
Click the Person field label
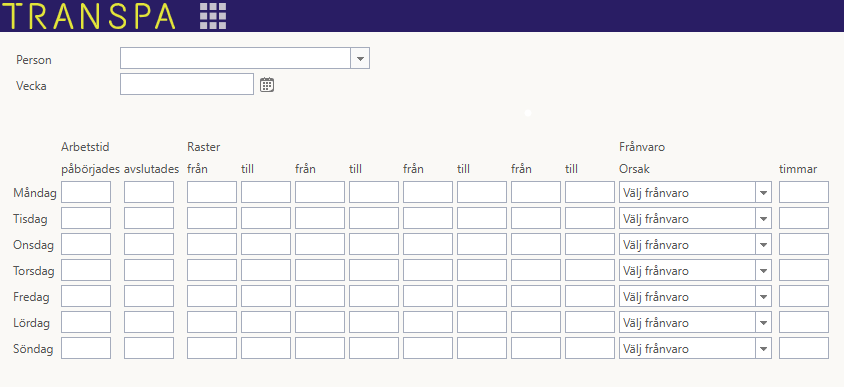pyautogui.click(x=34, y=60)
